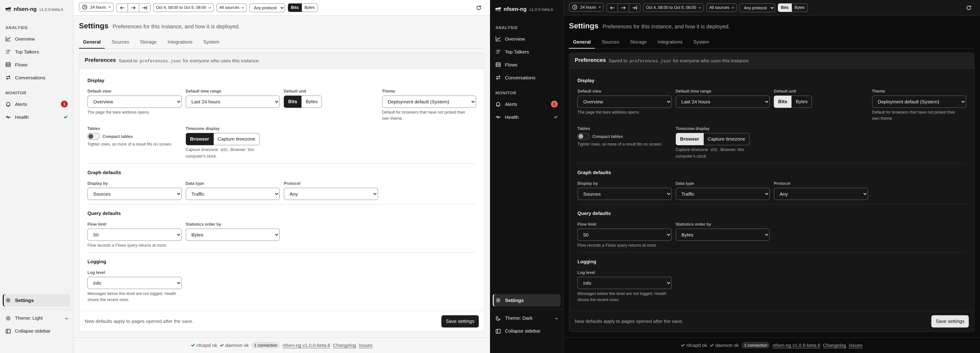Open Statistics order by dropdown in light panel

click(x=233, y=235)
